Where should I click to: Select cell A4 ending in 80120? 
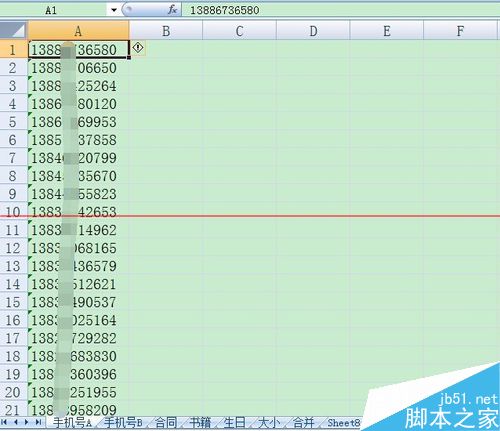78,104
